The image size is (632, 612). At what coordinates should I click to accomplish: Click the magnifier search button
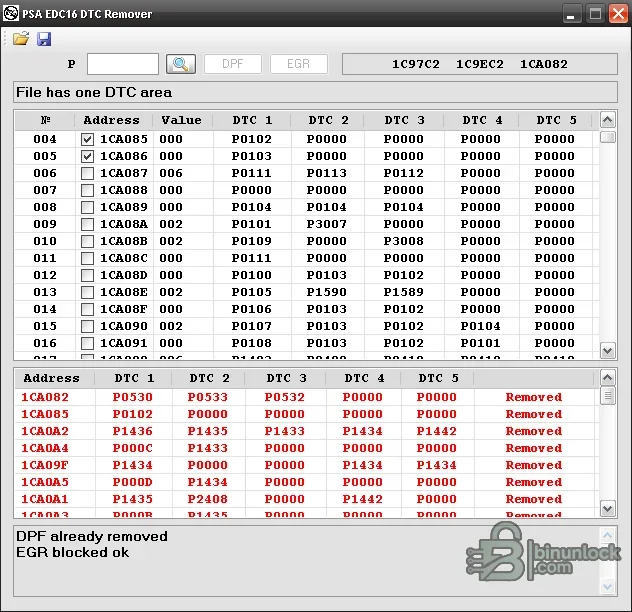(x=181, y=64)
